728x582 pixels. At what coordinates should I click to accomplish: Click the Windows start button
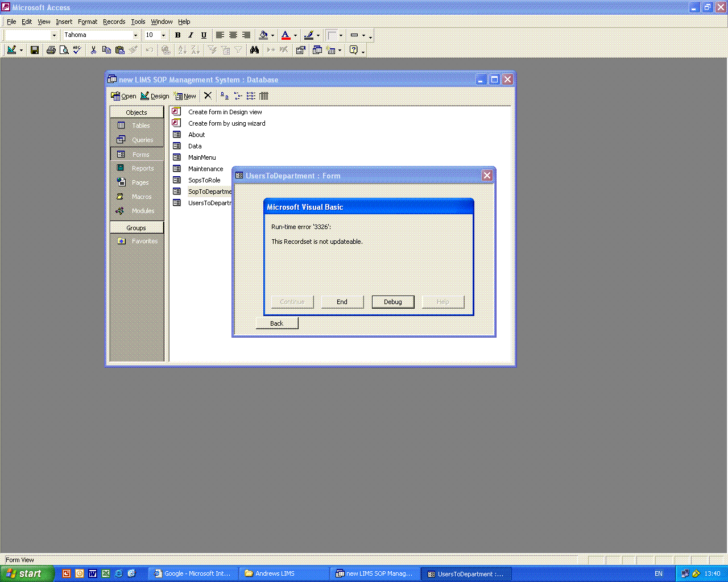27,573
